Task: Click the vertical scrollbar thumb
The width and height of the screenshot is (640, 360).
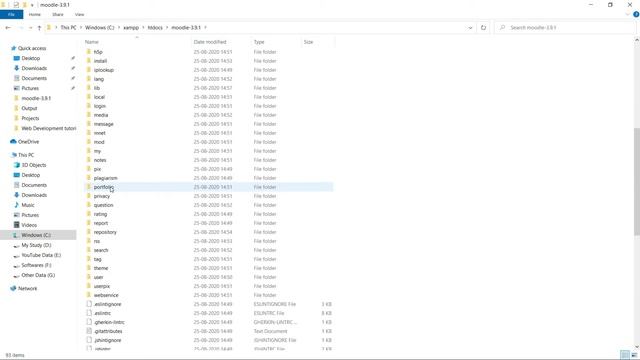Action: [637, 181]
